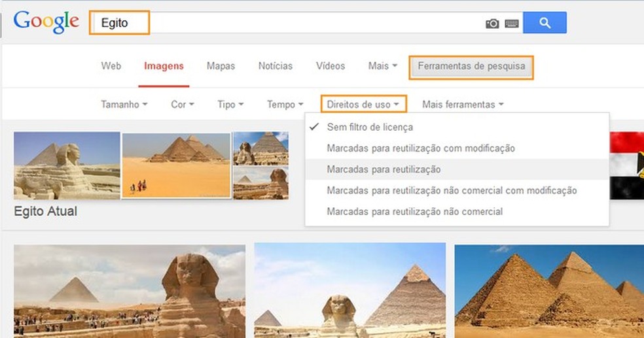Open the Egypt flag thumbnail

[x=627, y=165]
